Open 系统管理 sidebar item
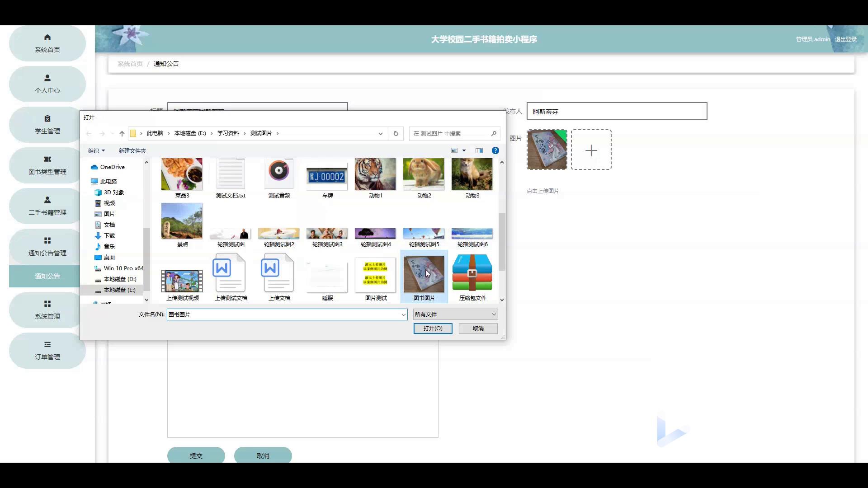The height and width of the screenshot is (488, 868). coord(47,310)
